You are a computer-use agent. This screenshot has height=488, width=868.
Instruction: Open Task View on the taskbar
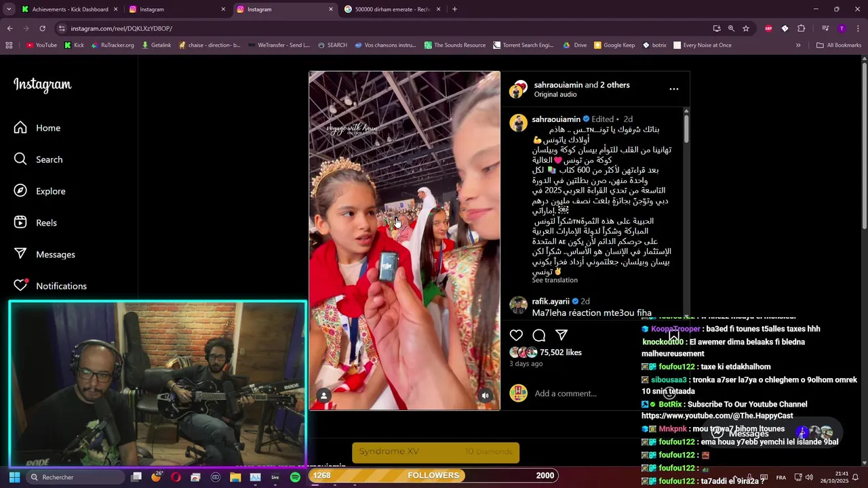(136, 477)
